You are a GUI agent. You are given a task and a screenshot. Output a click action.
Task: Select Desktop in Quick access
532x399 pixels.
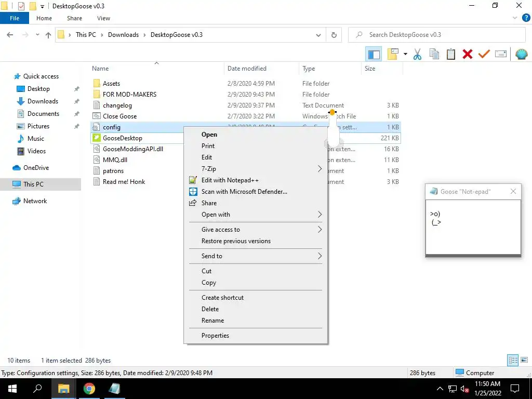pyautogui.click(x=38, y=89)
